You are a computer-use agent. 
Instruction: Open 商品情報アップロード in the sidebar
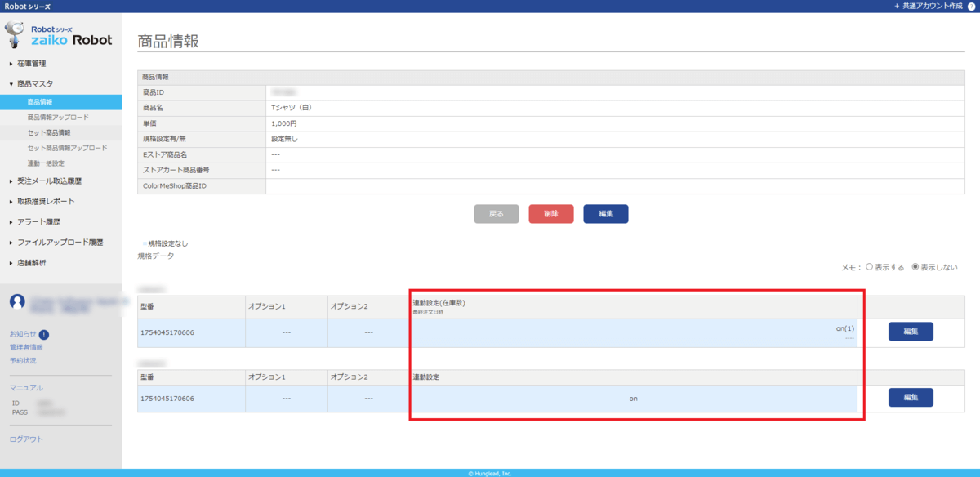[x=58, y=118]
